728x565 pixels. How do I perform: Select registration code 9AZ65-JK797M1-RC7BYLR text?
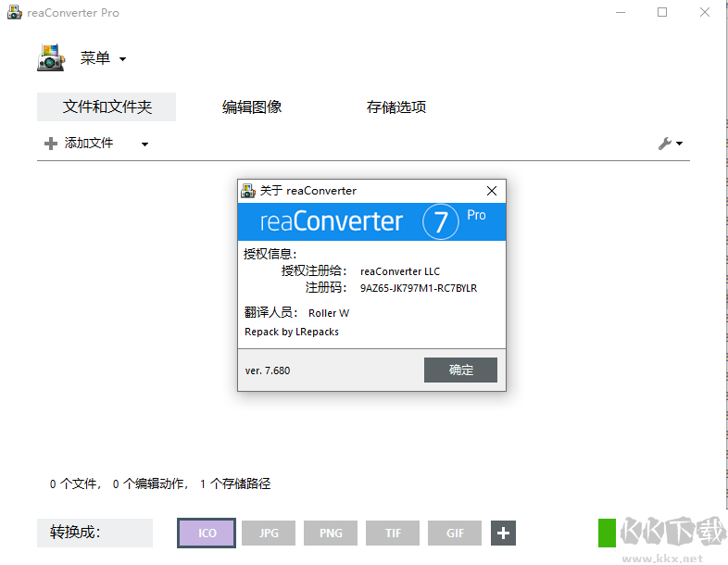pyautogui.click(x=419, y=288)
